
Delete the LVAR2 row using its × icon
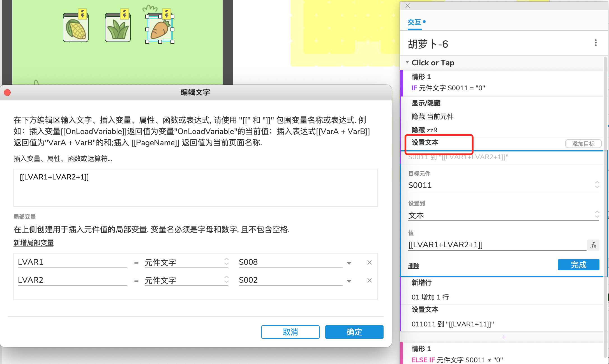point(369,280)
